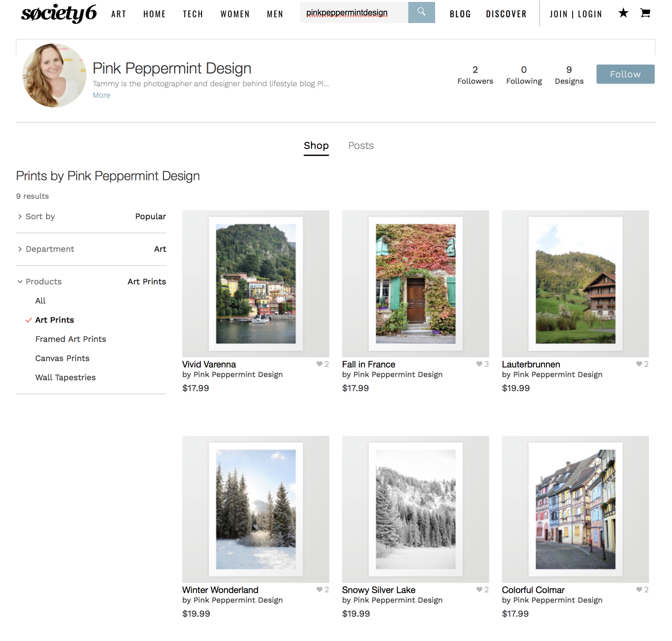Open Snowy Silver Lake print thumbnail
The image size is (672, 641).
click(x=415, y=509)
